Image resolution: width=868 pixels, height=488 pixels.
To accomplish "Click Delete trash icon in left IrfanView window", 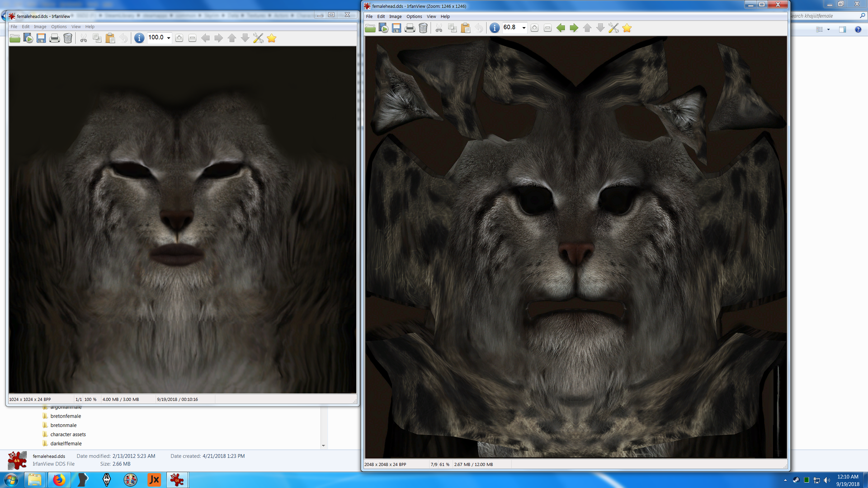I will pos(68,38).
